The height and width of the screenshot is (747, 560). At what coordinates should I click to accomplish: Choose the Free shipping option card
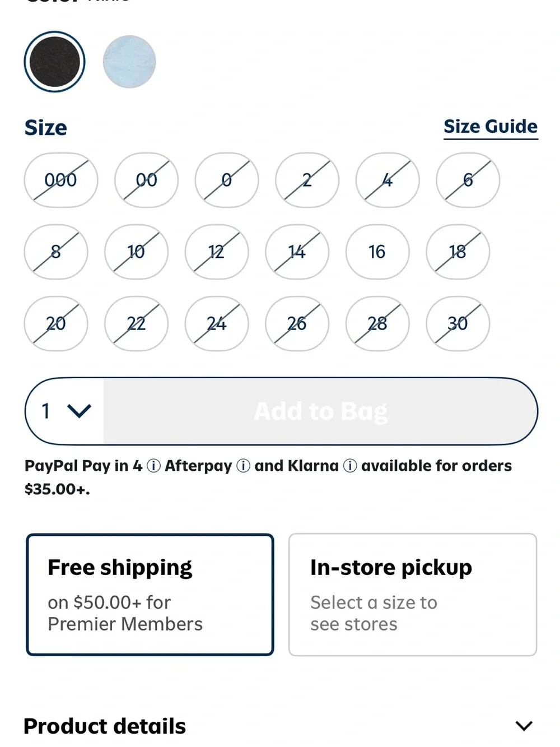[150, 595]
